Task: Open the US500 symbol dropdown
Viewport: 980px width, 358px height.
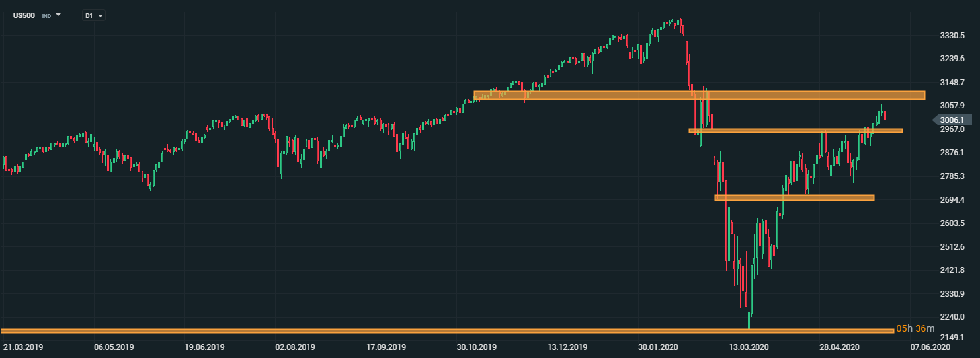Action: point(58,15)
